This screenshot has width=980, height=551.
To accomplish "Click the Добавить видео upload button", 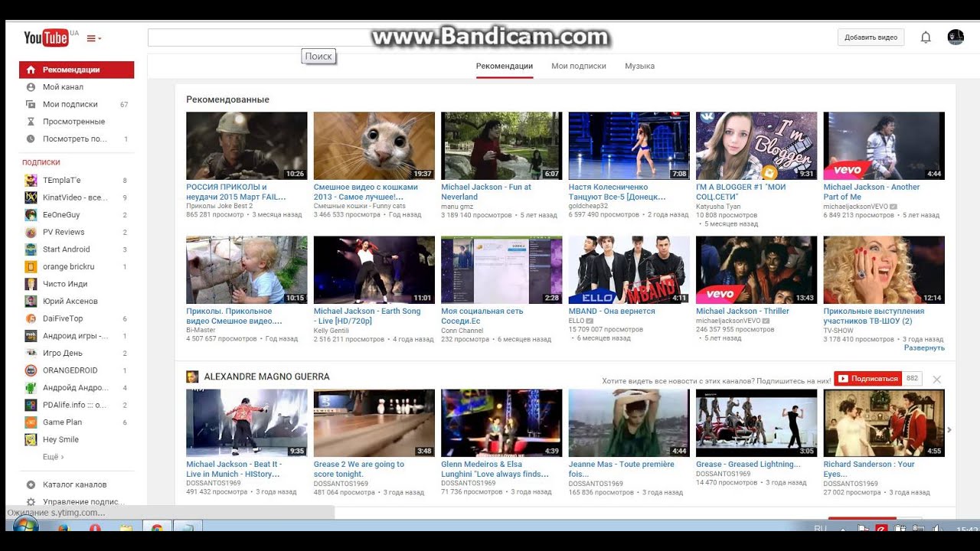I will coord(871,37).
